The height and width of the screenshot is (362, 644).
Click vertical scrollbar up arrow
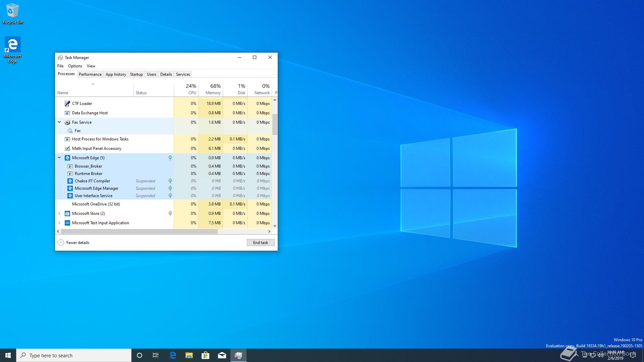click(275, 100)
